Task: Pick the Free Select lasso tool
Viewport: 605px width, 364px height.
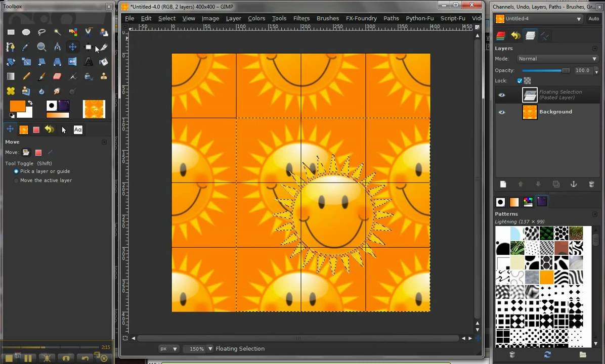Action: tap(41, 32)
